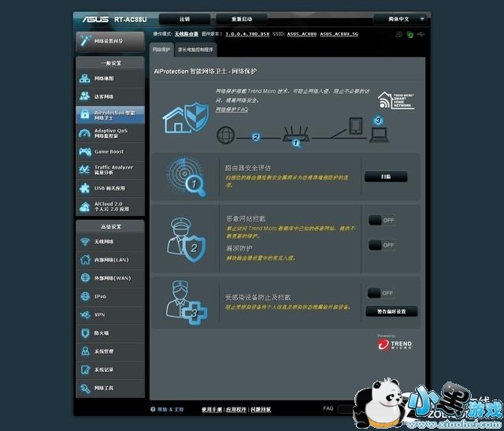Open the WAN globe icon
This screenshot has height=431, width=504.
click(x=85, y=278)
